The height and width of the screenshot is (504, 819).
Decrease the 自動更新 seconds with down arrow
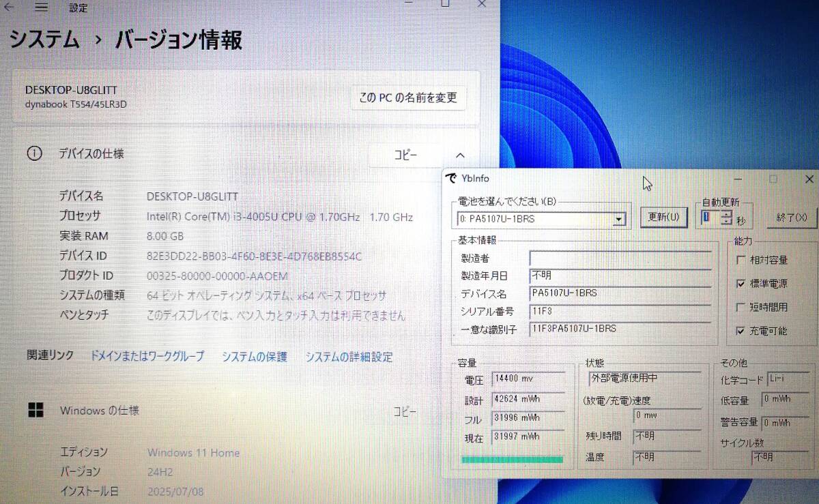click(x=726, y=222)
